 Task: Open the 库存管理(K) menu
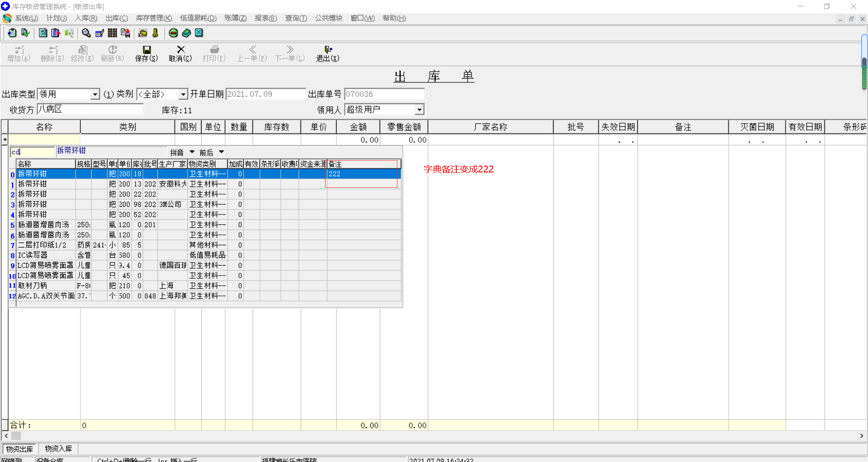click(154, 18)
